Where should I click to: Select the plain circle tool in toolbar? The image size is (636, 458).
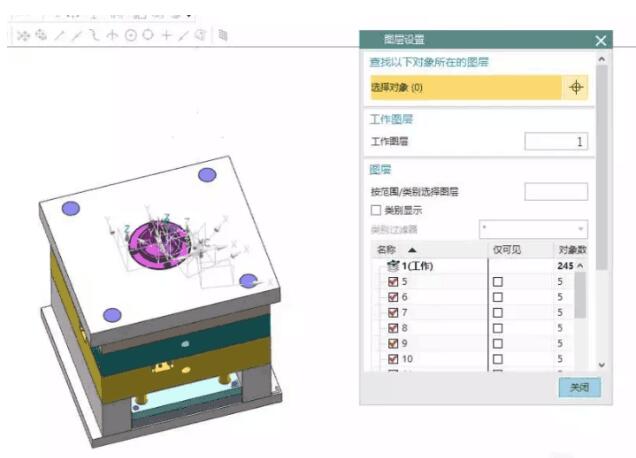click(x=148, y=35)
